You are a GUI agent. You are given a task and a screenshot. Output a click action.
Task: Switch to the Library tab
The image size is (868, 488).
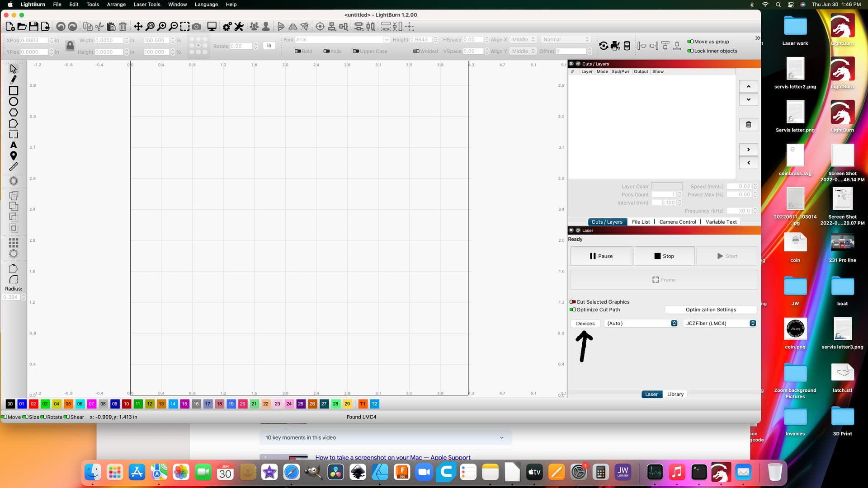[x=675, y=394]
